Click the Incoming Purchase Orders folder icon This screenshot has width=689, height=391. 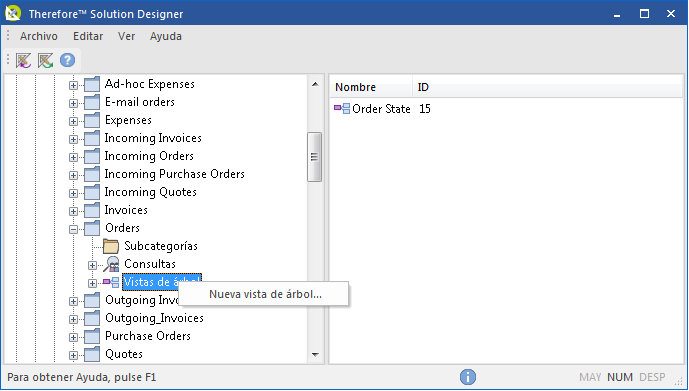[92, 174]
